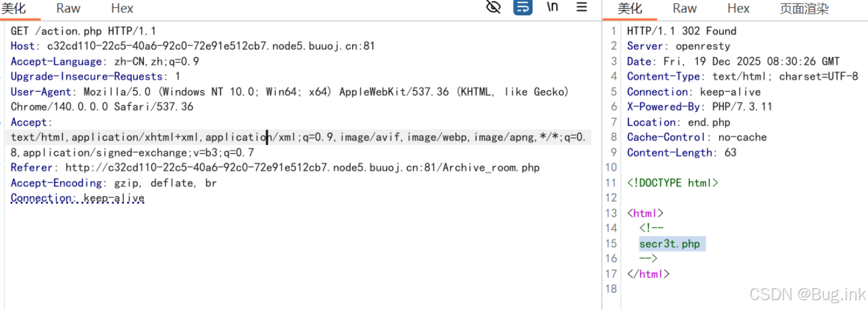Click the Referer header URL
This screenshot has height=310, width=868.
click(x=302, y=167)
